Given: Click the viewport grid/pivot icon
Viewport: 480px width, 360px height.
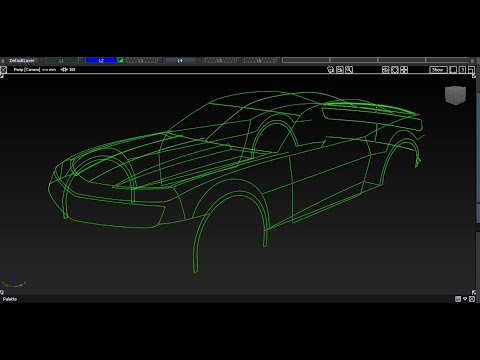Looking at the screenshot, I should click(x=64, y=69).
